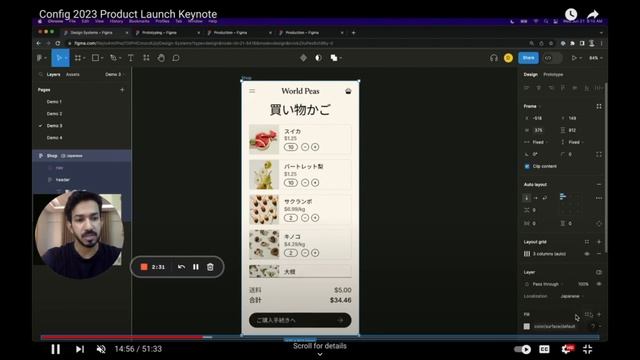Screen dimensions: 640x360
Task: Set vertical auto layout direction
Action: tap(527, 198)
